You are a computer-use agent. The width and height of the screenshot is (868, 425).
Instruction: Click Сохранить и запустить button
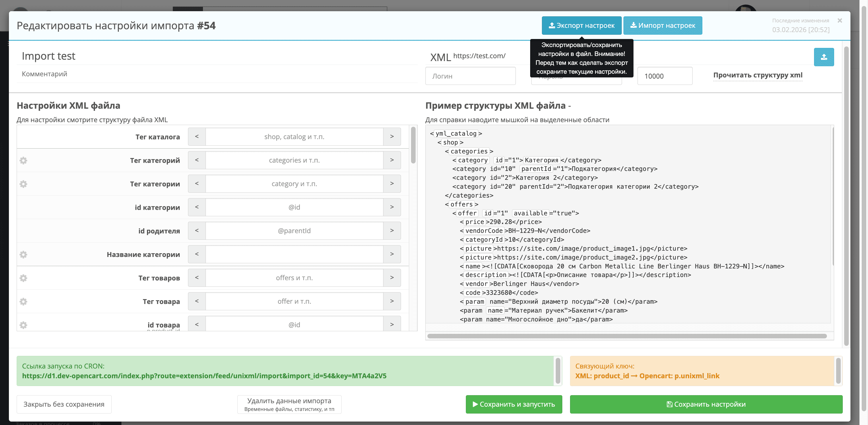(514, 404)
